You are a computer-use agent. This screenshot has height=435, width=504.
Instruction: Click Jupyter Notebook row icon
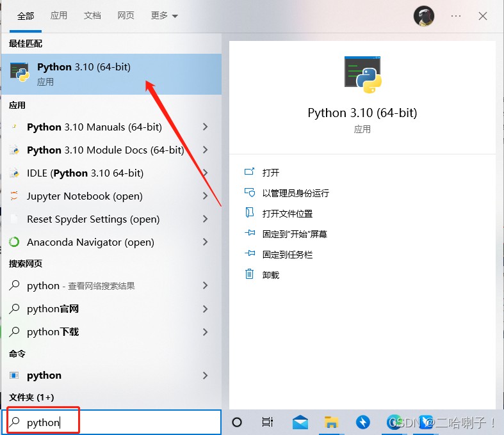coord(14,196)
